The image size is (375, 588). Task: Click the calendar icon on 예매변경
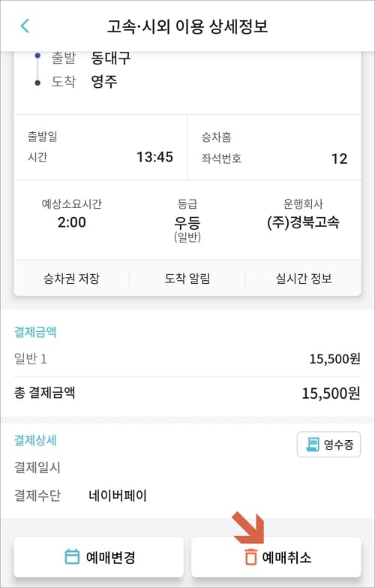point(72,557)
